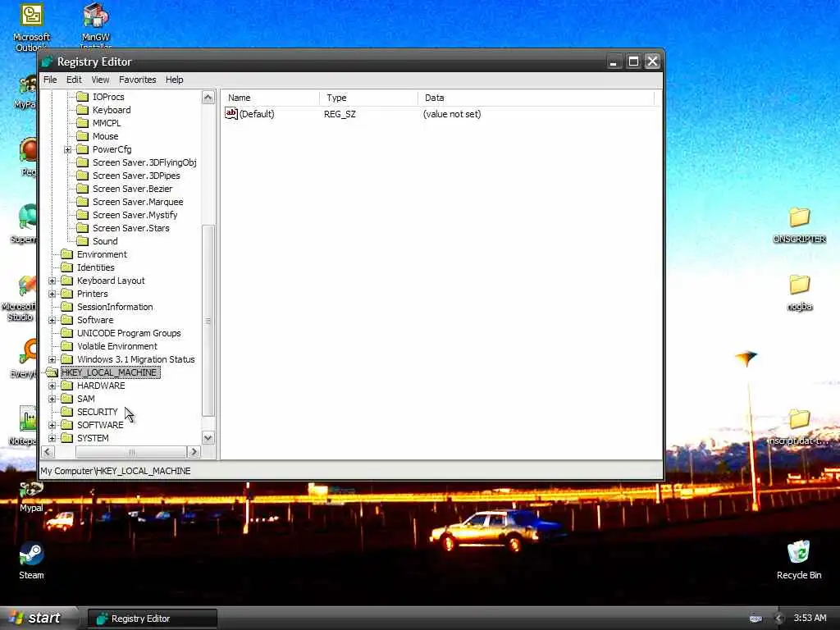Image resolution: width=840 pixels, height=630 pixels.
Task: Open the Recycle Bin desktop icon
Action: 799,559
